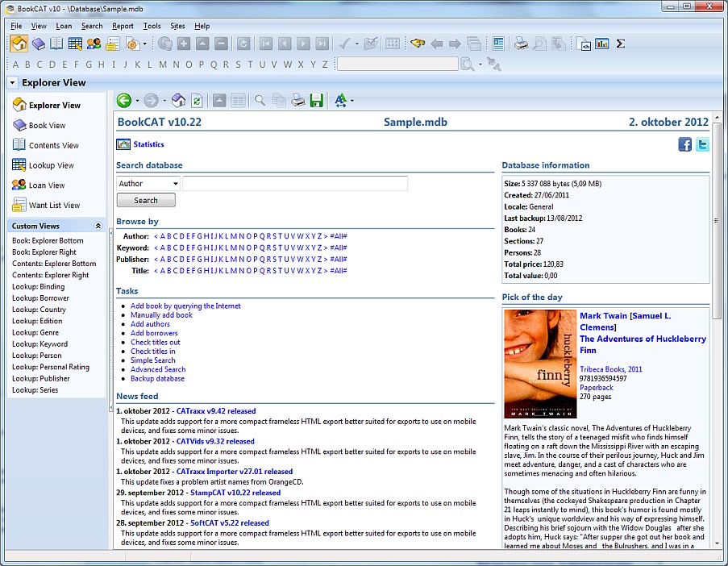Select Want List View in the sidebar
This screenshot has width=728, height=566.
tap(46, 206)
